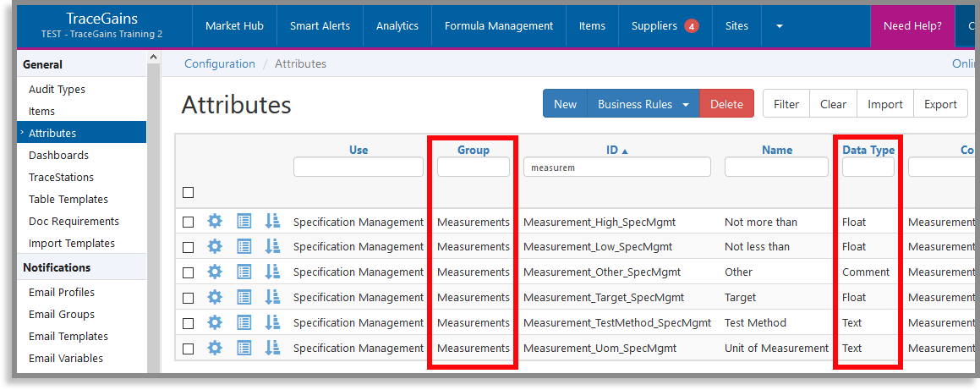Open list details icon for Measurement_High_SpecMgmt
This screenshot has width=980, height=390.
pos(244,222)
